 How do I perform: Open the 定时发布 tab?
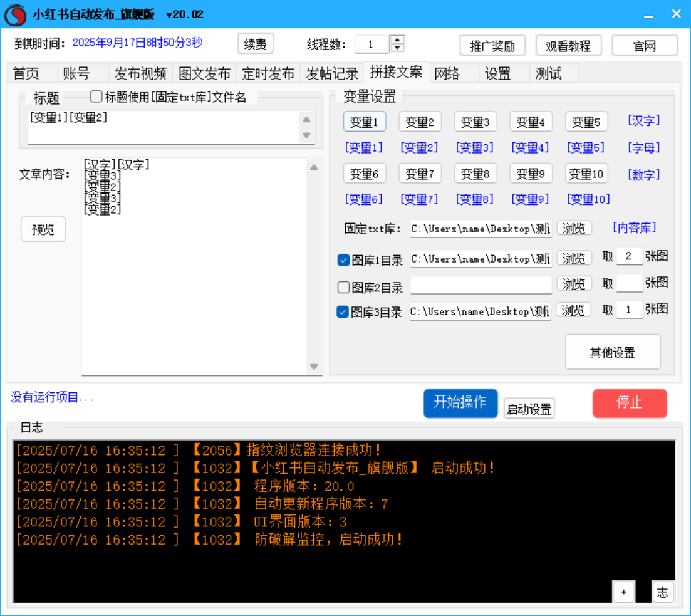(268, 73)
